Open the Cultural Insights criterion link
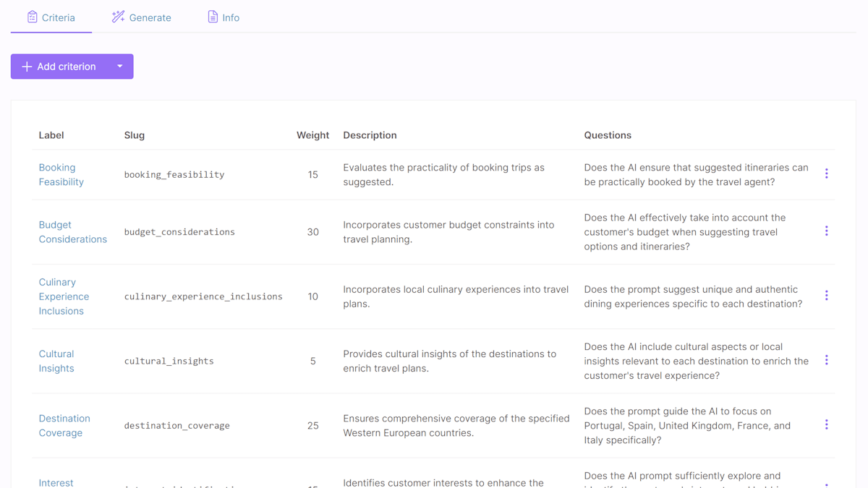 pos(56,361)
